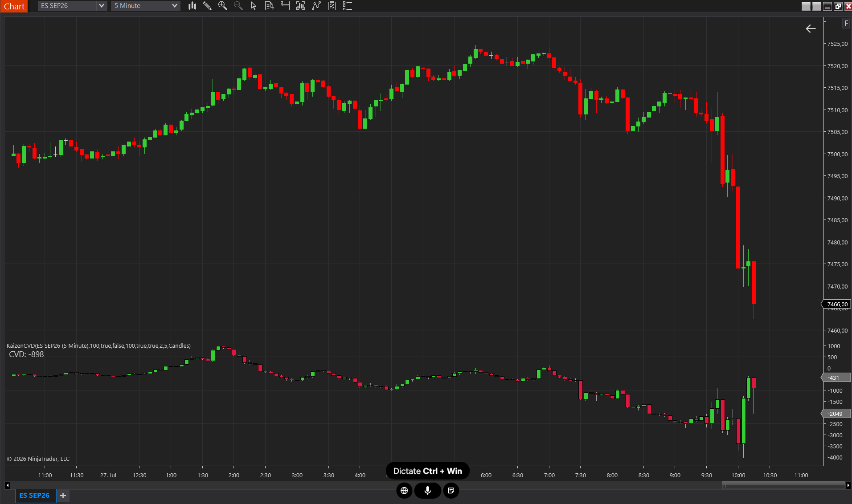Click the 1000 CVD axis label
This screenshot has height=504, width=852.
834,346
